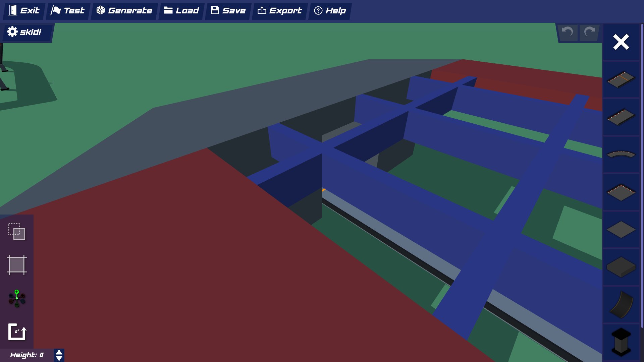Pick the curved road piece
Viewport: 644px width, 362px height.
(621, 155)
